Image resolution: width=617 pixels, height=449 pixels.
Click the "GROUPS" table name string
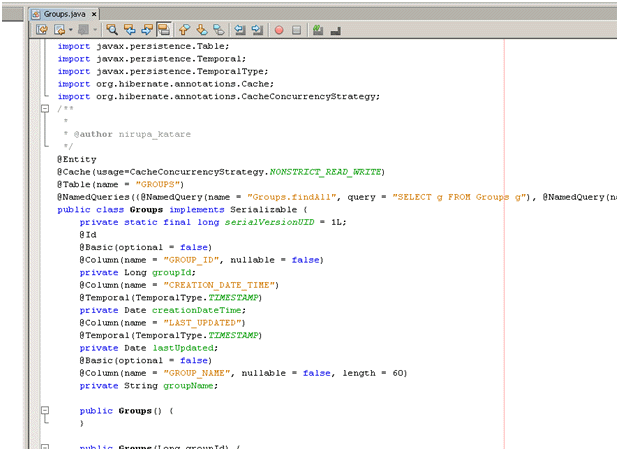tap(157, 185)
